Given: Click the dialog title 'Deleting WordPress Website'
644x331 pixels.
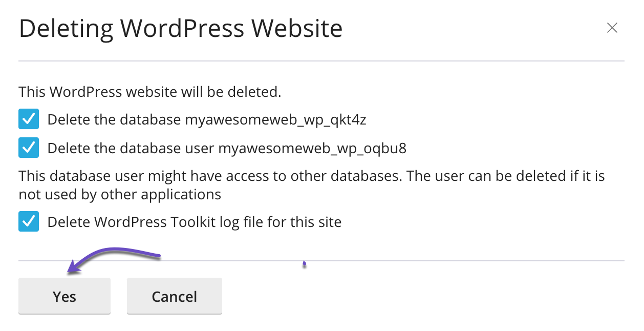Looking at the screenshot, I should pyautogui.click(x=181, y=29).
